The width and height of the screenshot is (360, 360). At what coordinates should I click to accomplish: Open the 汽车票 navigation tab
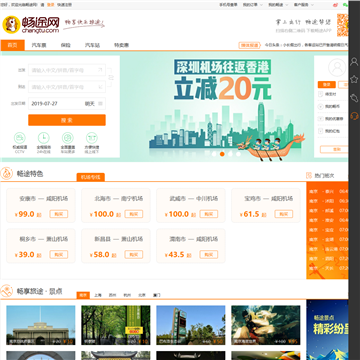[39, 45]
